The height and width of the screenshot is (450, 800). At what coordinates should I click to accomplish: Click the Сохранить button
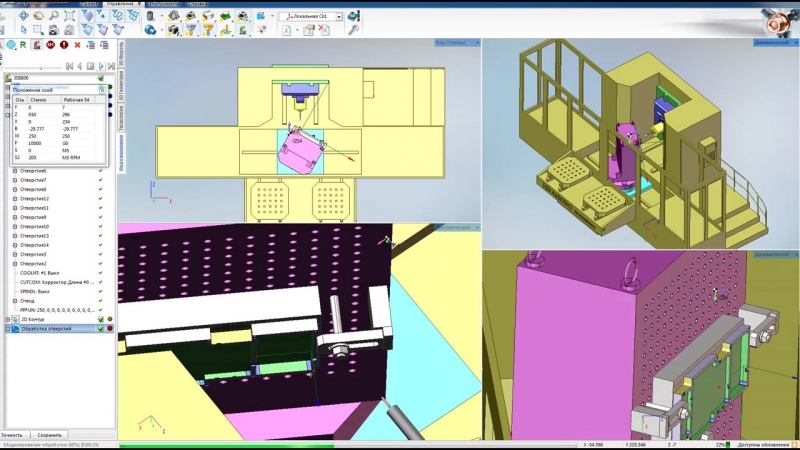pos(48,435)
